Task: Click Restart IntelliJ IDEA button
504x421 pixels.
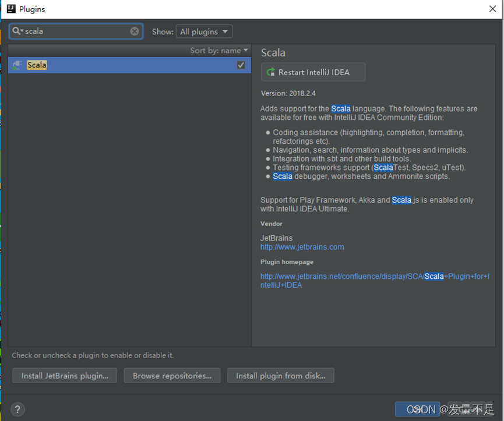Action: 313,72
